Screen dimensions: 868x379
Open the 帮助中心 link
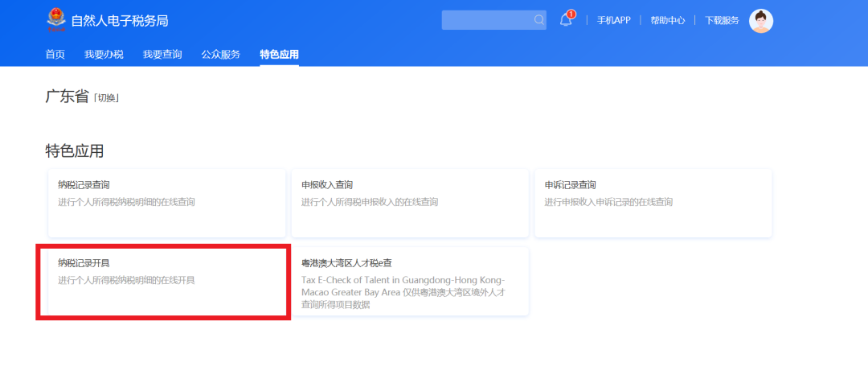pos(668,20)
